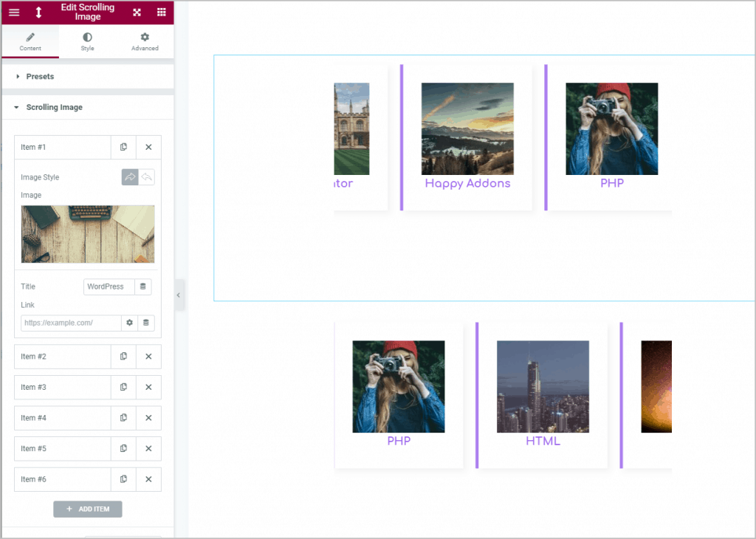Click the ADD ITEM button
This screenshot has height=539, width=756.
(x=87, y=509)
